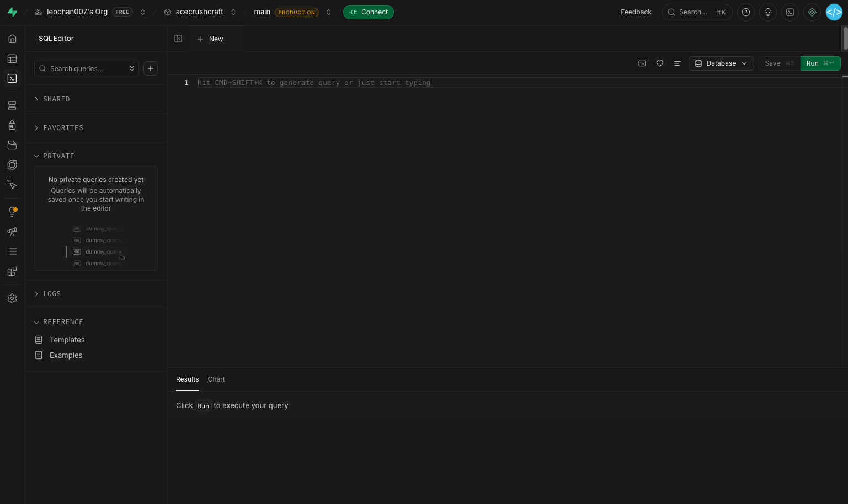Expand the FAVORITES section
The width and height of the screenshot is (848, 504).
96,128
